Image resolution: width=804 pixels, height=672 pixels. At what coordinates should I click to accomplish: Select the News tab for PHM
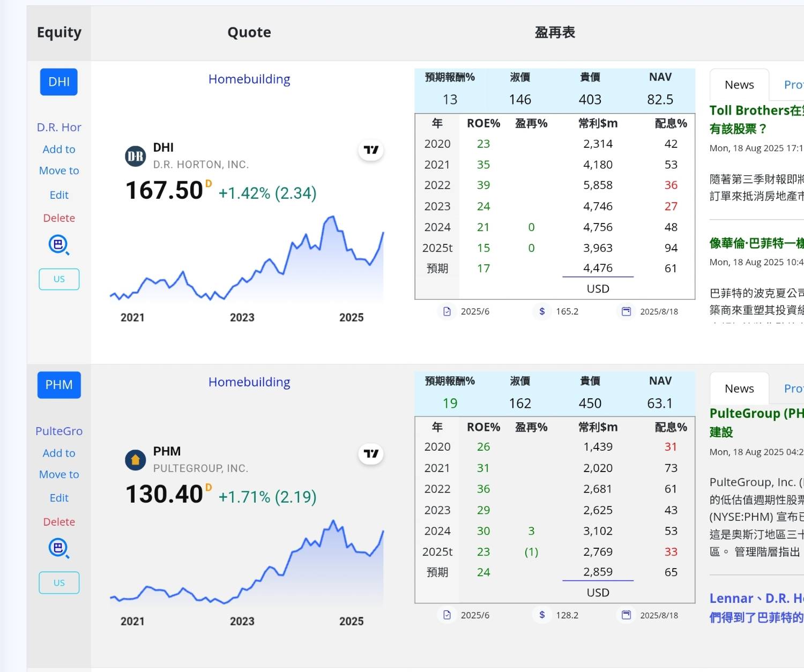pyautogui.click(x=739, y=389)
